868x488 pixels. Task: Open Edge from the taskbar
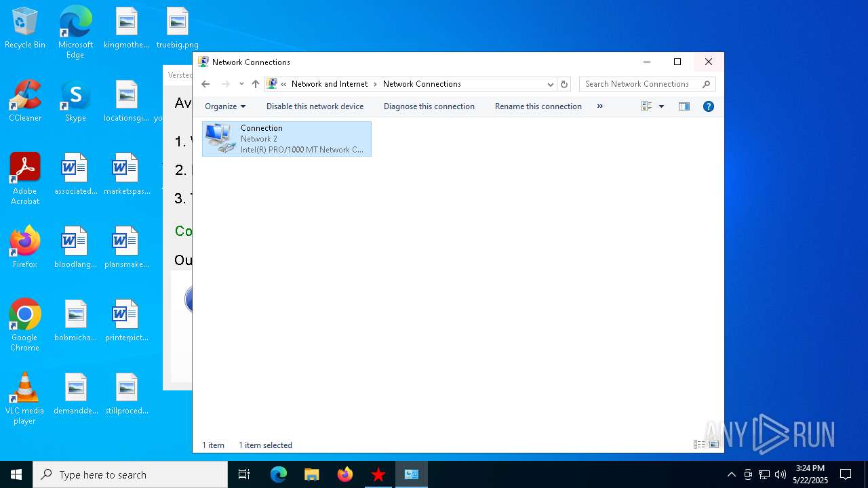pos(279,474)
